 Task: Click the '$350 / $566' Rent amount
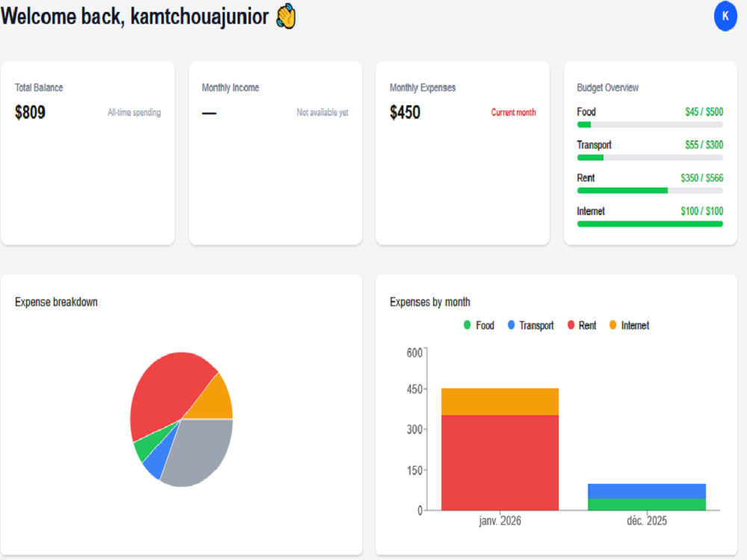tap(701, 178)
